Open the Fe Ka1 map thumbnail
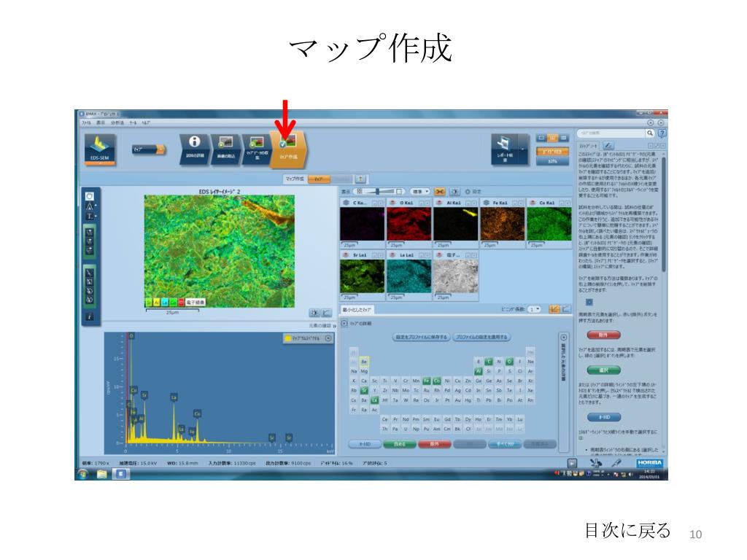 point(503,224)
